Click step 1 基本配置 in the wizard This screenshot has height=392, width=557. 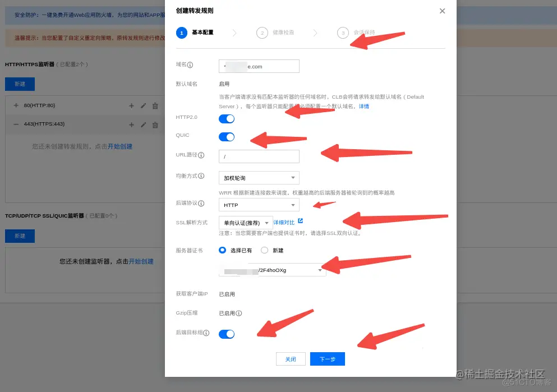(195, 33)
